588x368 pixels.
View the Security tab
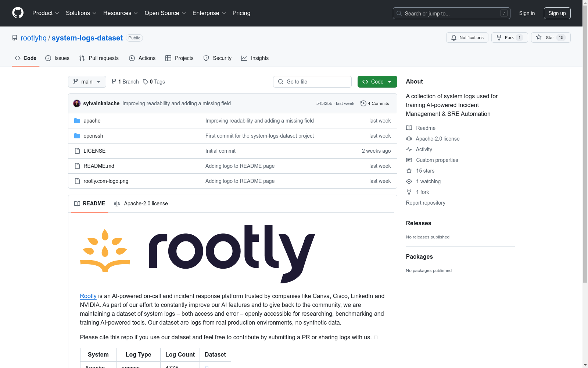(x=218, y=58)
